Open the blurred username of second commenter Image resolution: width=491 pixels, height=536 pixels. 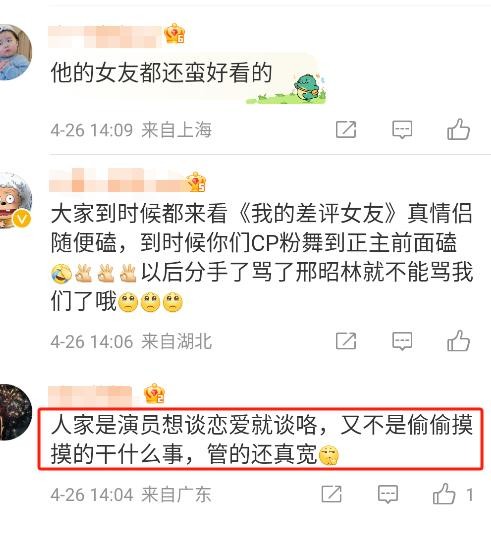(117, 180)
